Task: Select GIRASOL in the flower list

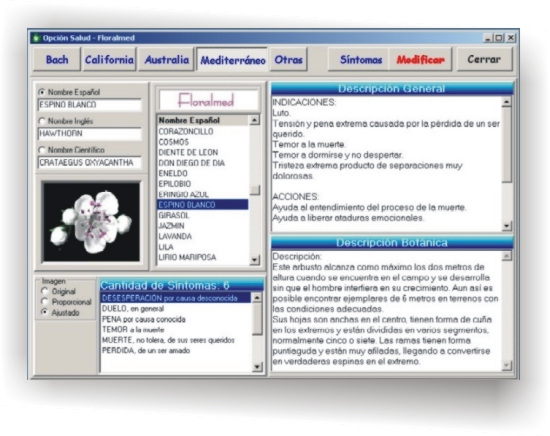Action: tap(203, 215)
